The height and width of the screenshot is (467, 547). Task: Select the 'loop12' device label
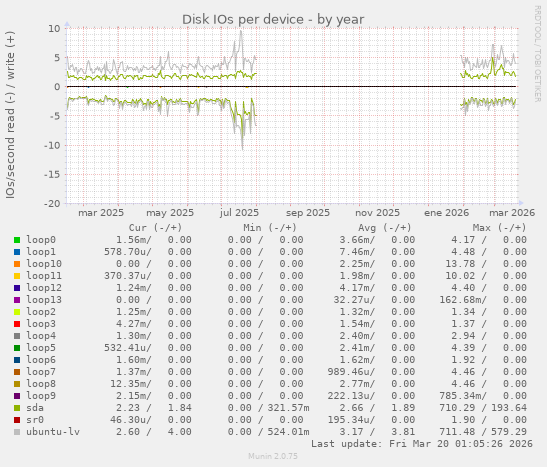tap(44, 288)
